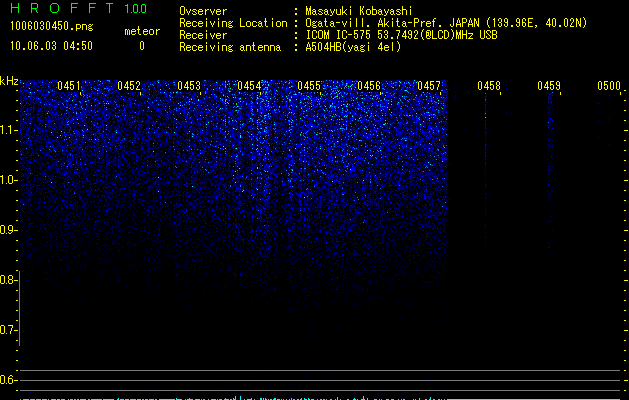Click the 0459 time marker

click(549, 86)
